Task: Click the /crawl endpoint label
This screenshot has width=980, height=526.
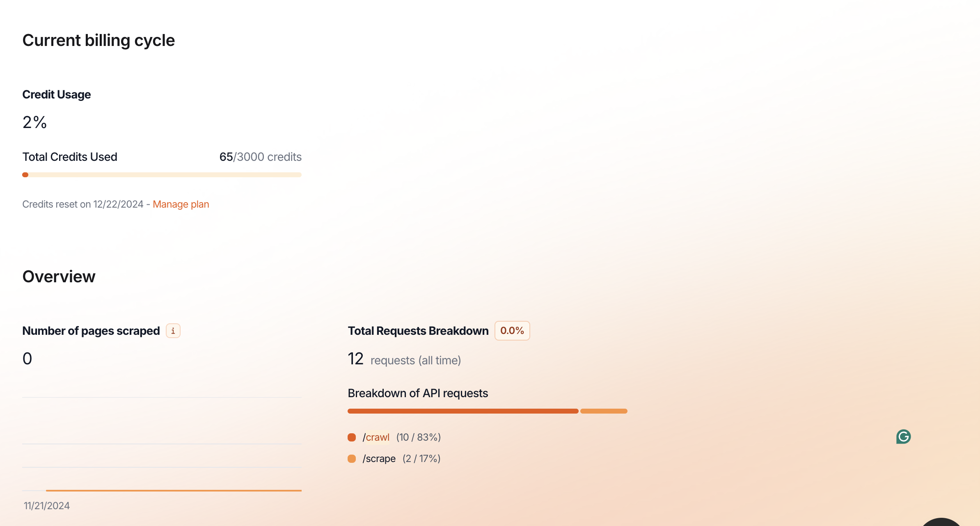Action: [x=376, y=437]
